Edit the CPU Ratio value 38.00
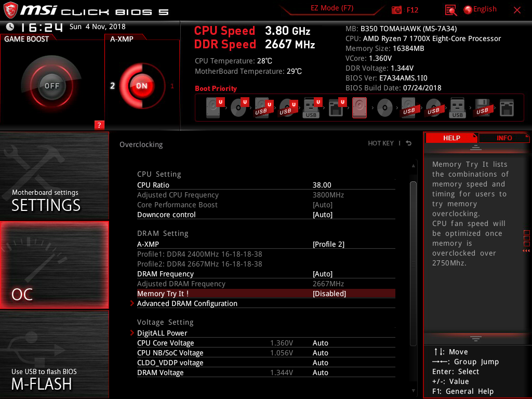 (322, 185)
